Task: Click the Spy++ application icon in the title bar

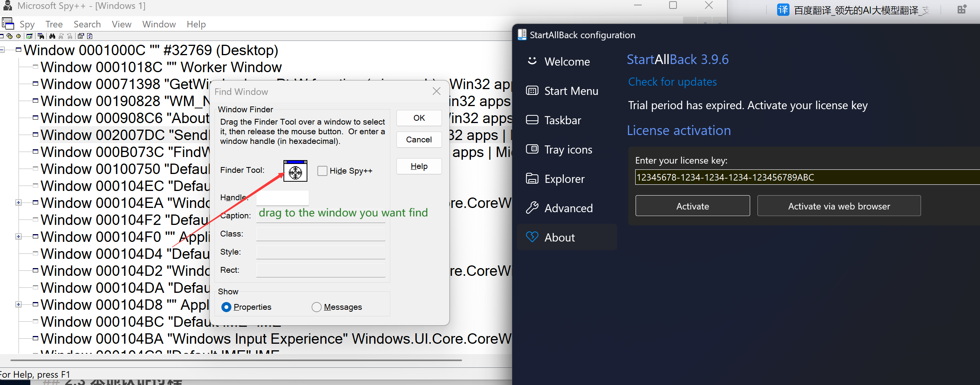Action: pos(7,5)
